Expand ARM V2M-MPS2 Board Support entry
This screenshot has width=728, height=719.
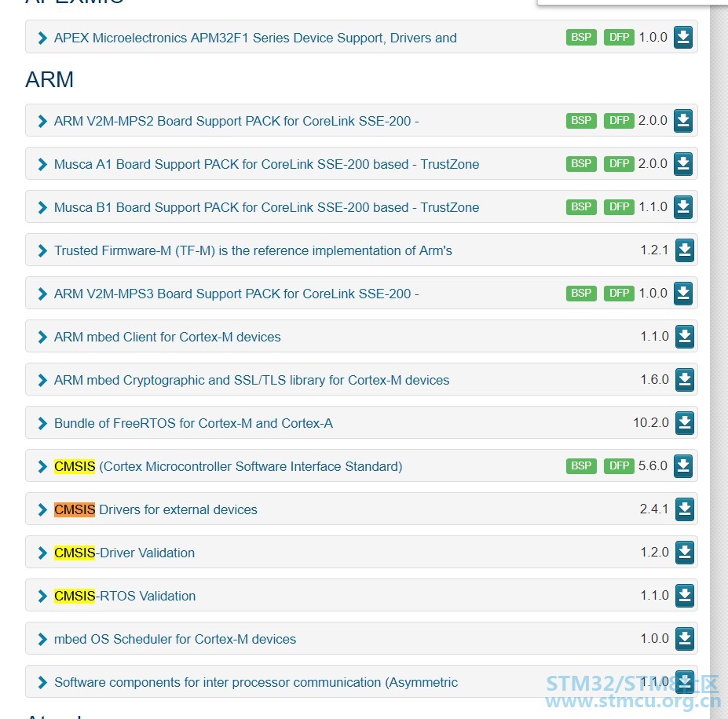[42, 121]
